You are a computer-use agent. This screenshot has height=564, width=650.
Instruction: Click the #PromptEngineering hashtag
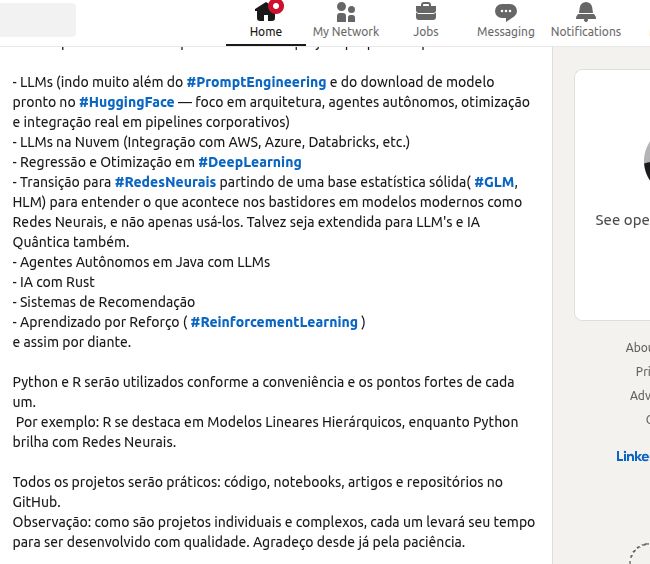click(x=256, y=82)
